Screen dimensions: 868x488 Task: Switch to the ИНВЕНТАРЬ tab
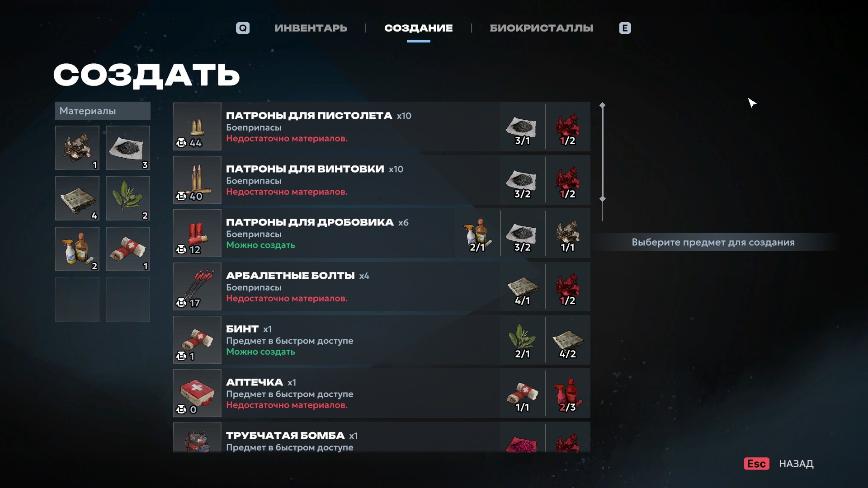pyautogui.click(x=311, y=28)
